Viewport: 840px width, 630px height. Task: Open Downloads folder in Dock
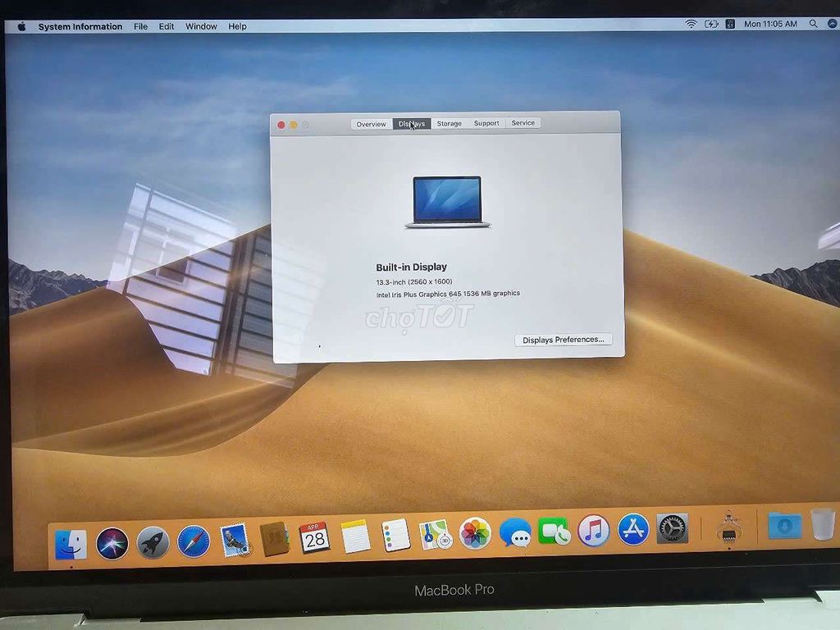click(785, 526)
